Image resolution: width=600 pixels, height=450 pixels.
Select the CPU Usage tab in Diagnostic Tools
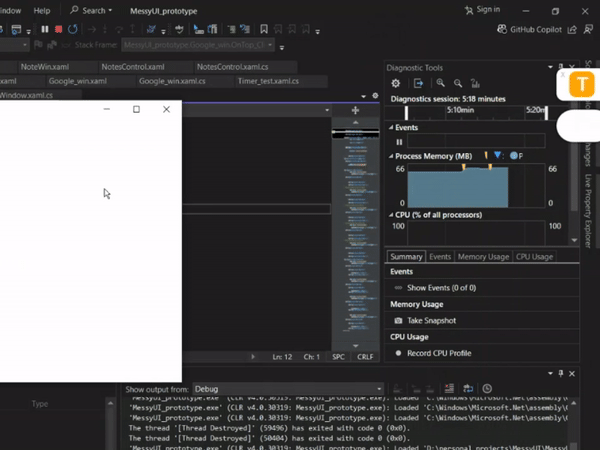534,257
